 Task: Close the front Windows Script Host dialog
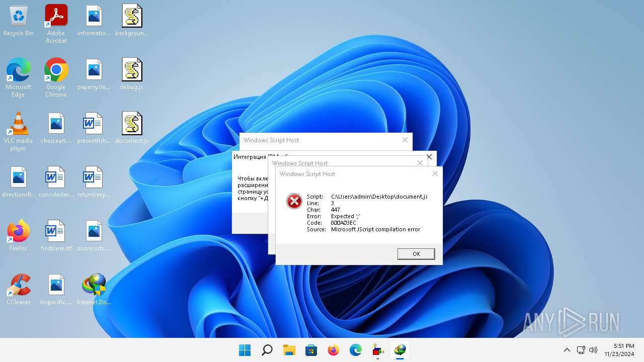pyautogui.click(x=435, y=173)
